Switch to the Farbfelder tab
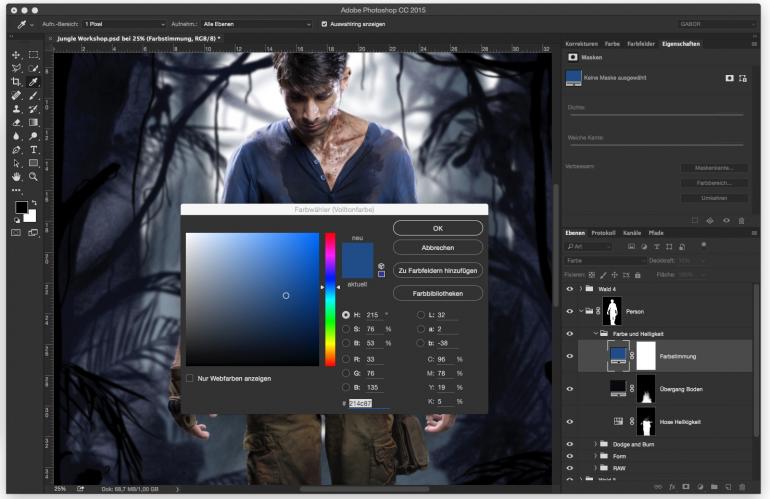The image size is (770, 499). coord(641,44)
